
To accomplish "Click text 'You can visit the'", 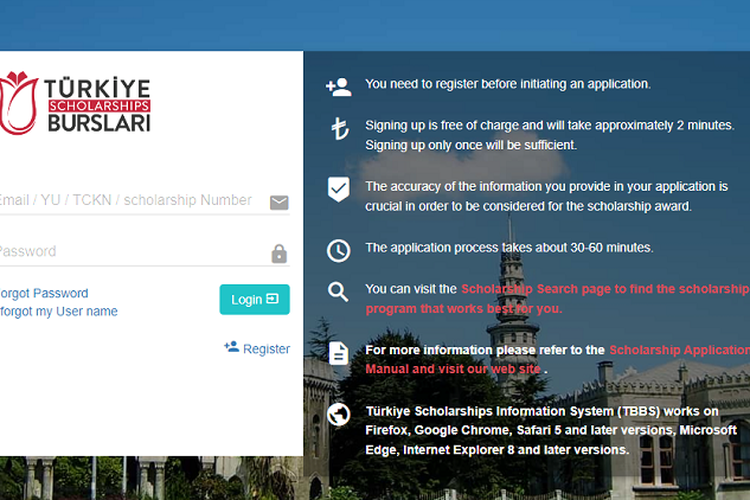I will click(411, 289).
